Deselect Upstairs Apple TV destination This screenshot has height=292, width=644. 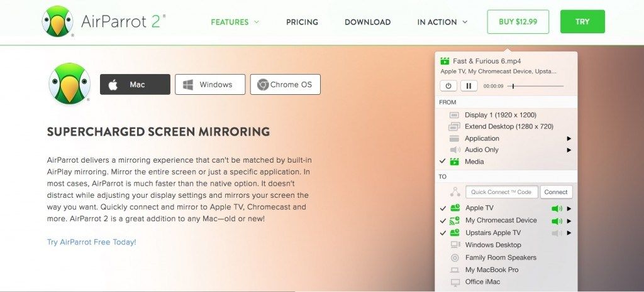tap(443, 232)
